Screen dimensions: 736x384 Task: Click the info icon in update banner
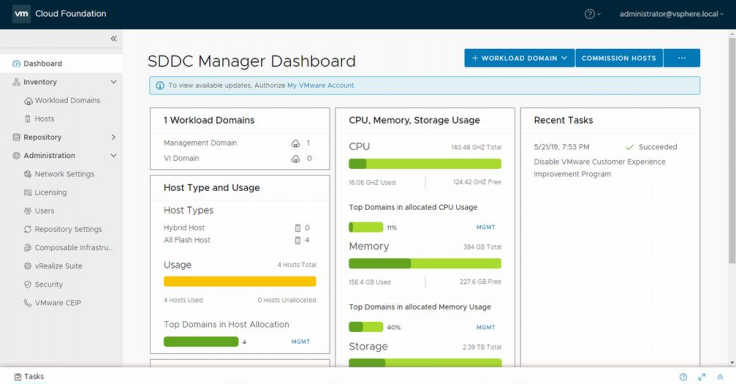(160, 85)
